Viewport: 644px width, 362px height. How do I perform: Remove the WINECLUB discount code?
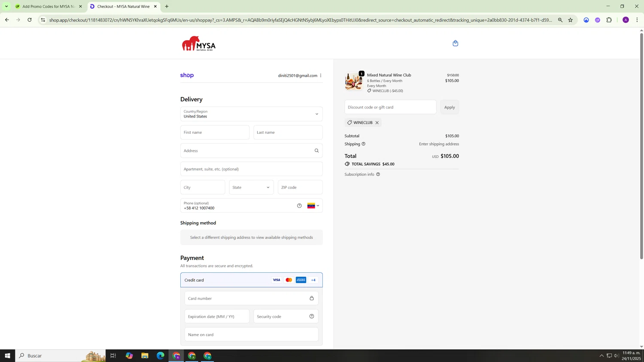(x=377, y=123)
